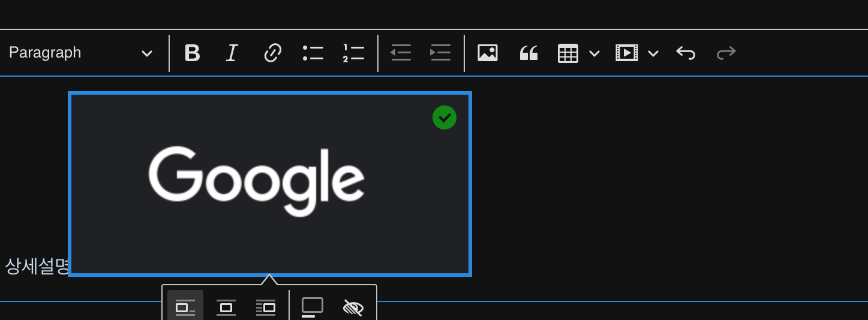Toggle bold formatting
This screenshot has height=320, width=868.
click(x=192, y=53)
